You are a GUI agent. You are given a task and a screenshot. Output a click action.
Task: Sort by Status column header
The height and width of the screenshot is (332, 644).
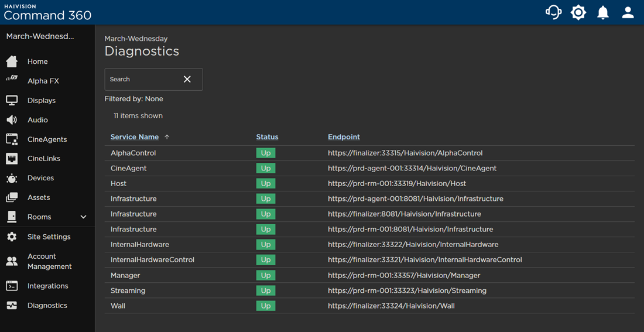tap(268, 137)
